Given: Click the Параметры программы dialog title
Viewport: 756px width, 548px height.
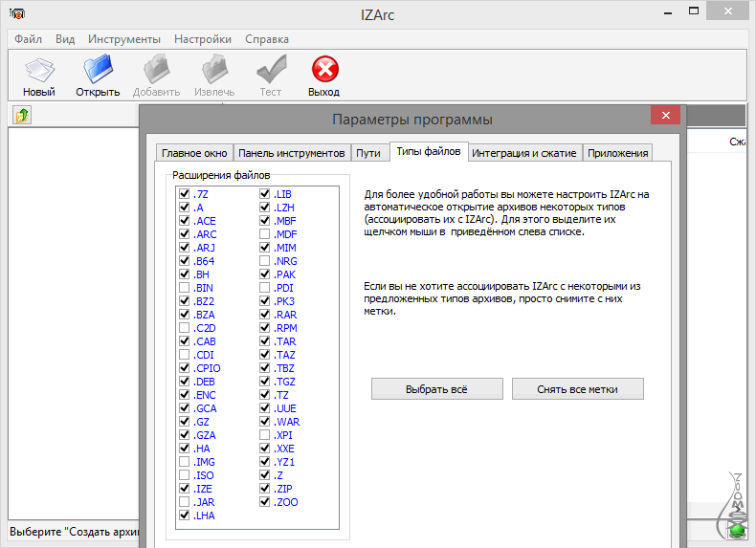Looking at the screenshot, I should coord(412,120).
